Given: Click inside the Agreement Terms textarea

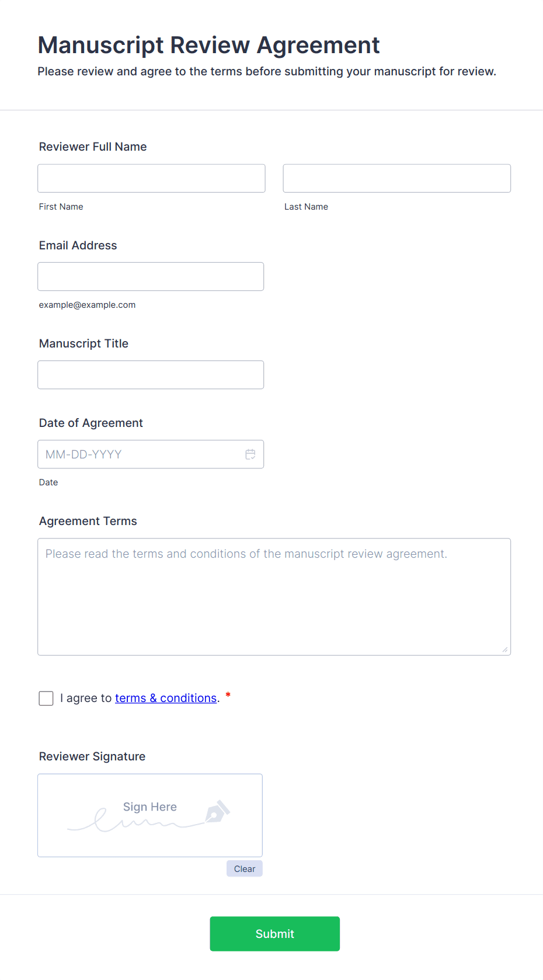Looking at the screenshot, I should coord(274,602).
